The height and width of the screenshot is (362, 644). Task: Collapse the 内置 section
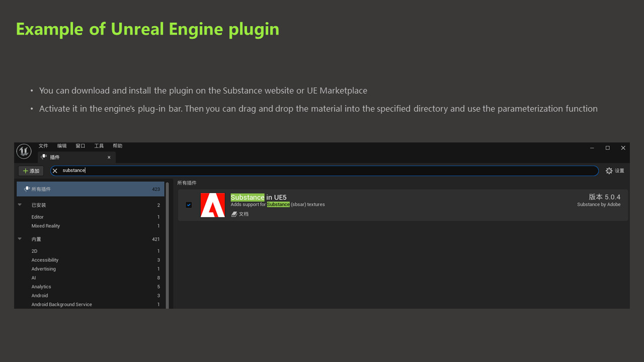[20, 239]
